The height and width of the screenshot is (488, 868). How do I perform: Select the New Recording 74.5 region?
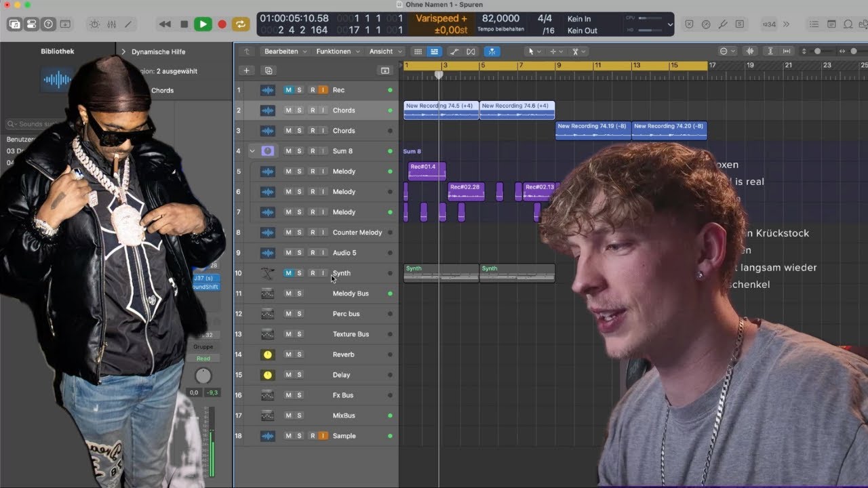click(441, 110)
